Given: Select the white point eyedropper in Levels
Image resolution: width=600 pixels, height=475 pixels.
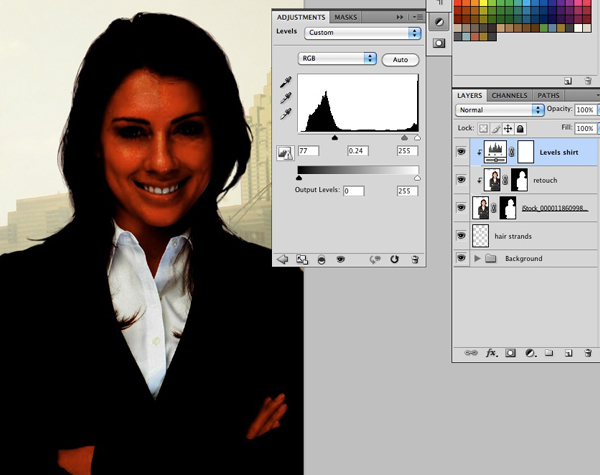Looking at the screenshot, I should [285, 116].
